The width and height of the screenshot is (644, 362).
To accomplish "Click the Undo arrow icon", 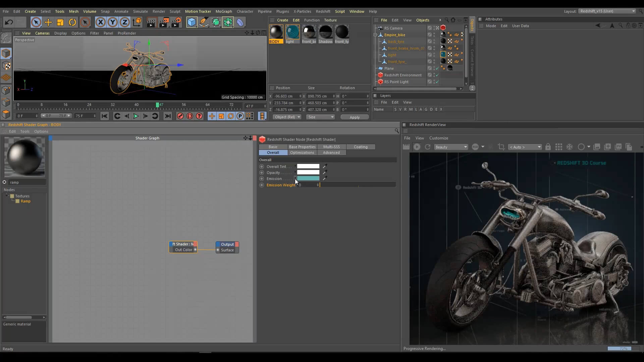I will (x=9, y=22).
